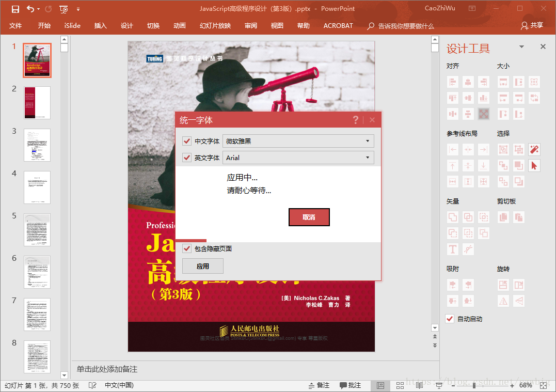Viewport: 556px width, 392px height.
Task: Toggle the 英文字体 checkbox
Action: click(187, 158)
